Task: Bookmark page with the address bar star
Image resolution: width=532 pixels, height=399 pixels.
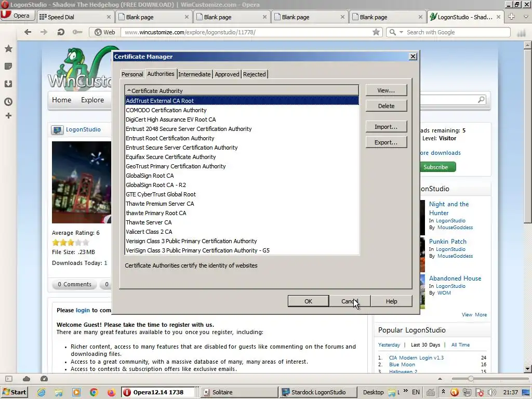Action: [376, 32]
